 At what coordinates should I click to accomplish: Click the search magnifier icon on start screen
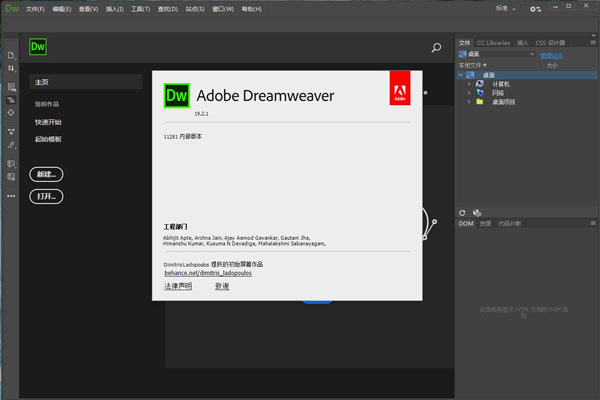tap(436, 47)
